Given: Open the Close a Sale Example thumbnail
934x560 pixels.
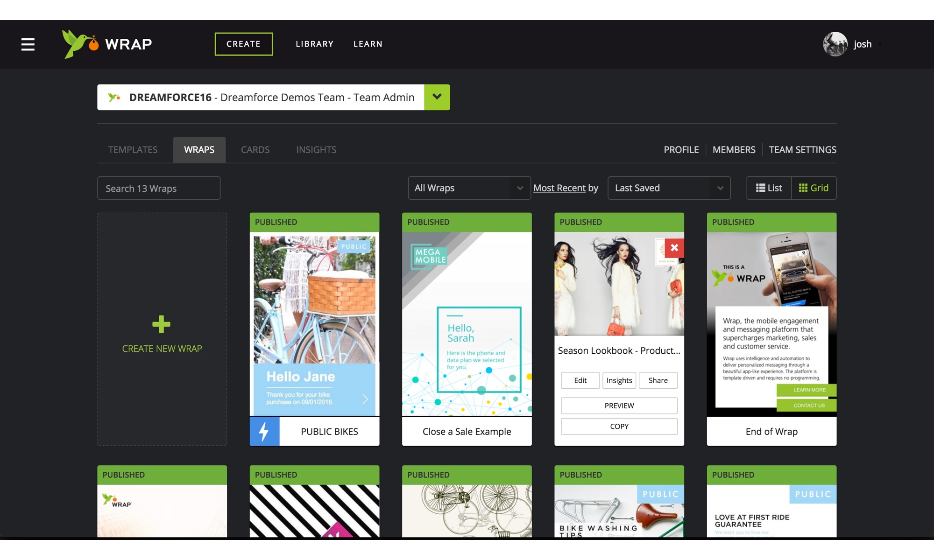Looking at the screenshot, I should (467, 324).
